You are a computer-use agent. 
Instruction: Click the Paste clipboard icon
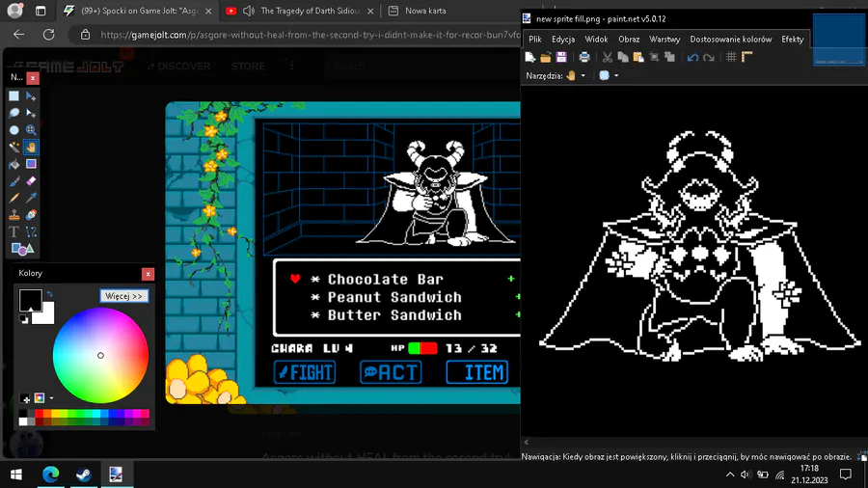coord(638,57)
